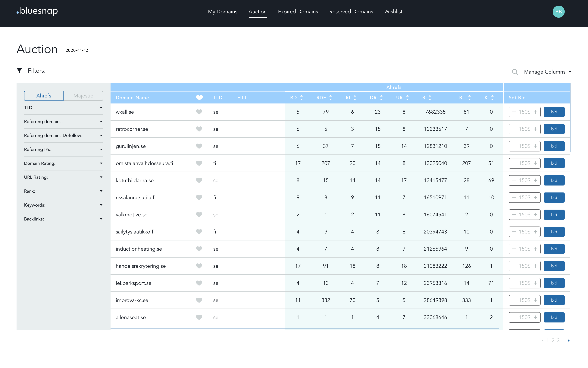Click the bluesnap logo
Image resolution: width=588 pixels, height=368 pixels.
click(37, 11)
